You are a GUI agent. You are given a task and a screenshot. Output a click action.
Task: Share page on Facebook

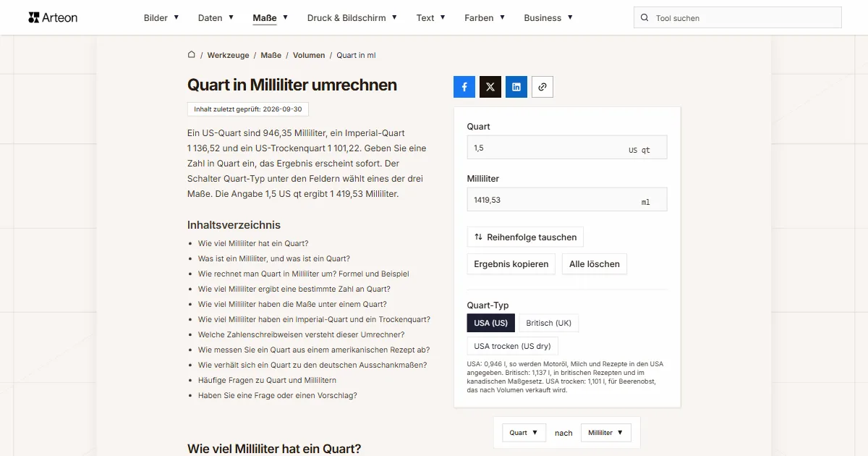point(464,87)
